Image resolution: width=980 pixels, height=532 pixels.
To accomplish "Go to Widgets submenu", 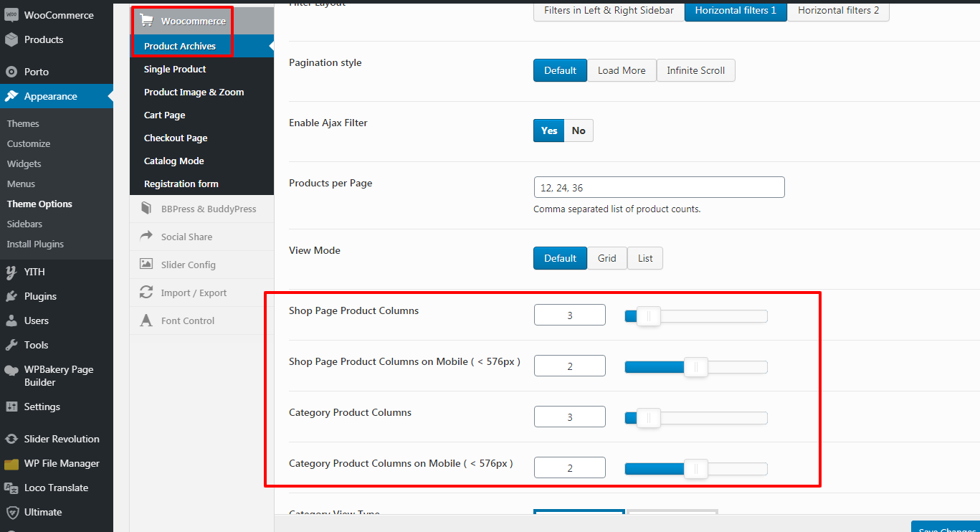I will tap(24, 163).
